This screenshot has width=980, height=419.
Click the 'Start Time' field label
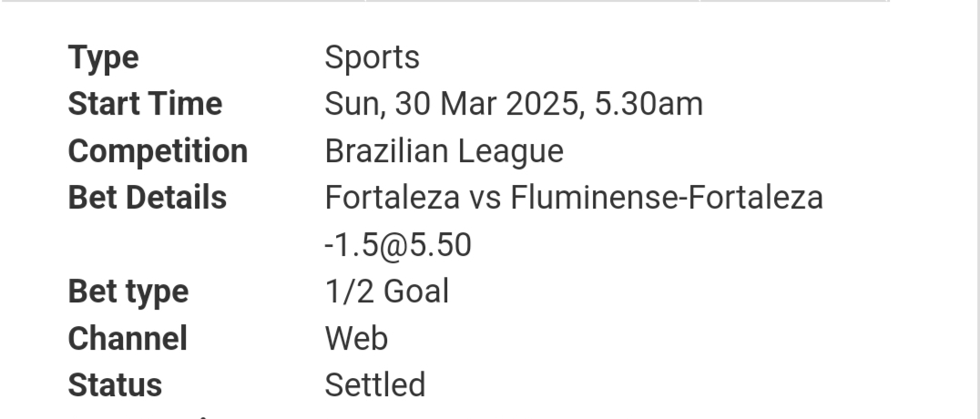click(145, 104)
